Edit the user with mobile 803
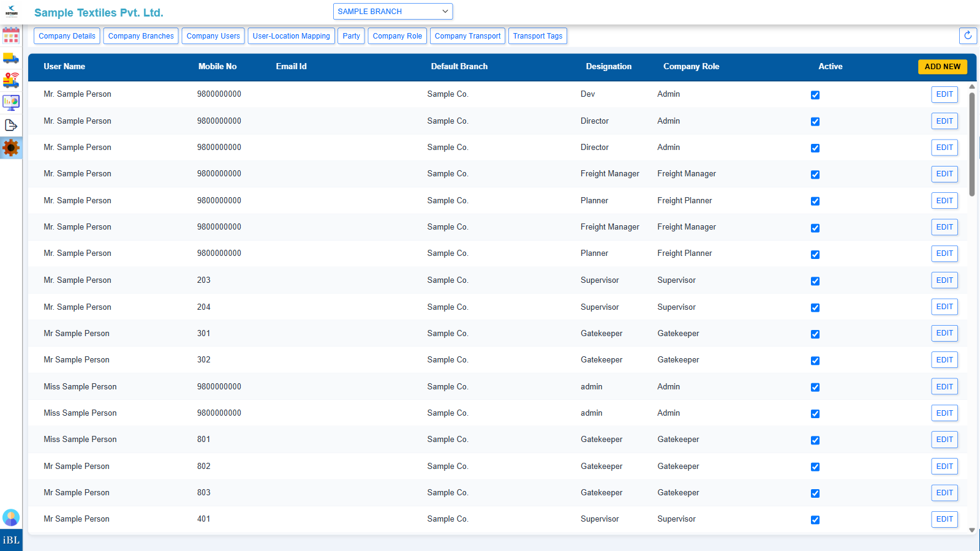 coord(944,493)
